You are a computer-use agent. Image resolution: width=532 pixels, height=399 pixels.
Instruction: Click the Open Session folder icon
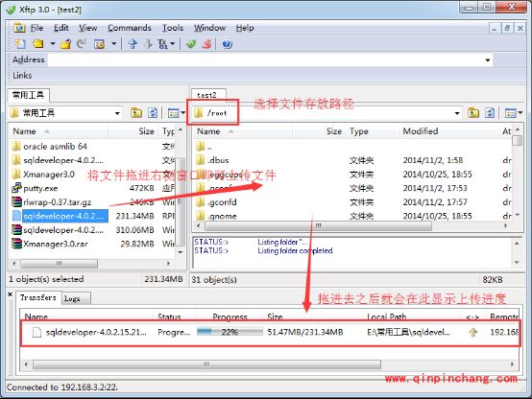pos(38,44)
